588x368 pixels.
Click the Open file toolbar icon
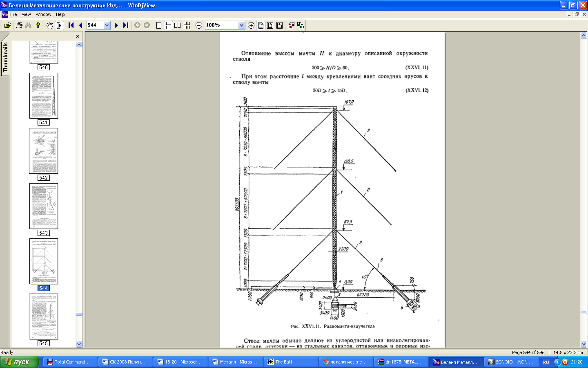tap(7, 25)
